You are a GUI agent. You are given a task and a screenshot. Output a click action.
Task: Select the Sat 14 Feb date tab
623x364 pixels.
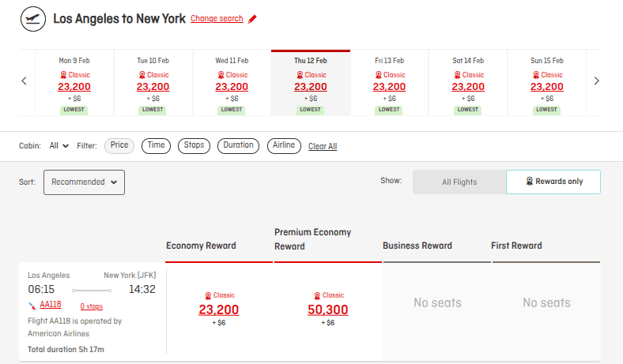[x=468, y=83]
